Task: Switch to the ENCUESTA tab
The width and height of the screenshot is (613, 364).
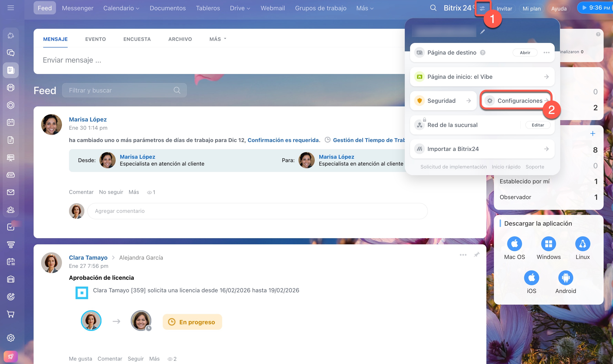Action: point(137,39)
